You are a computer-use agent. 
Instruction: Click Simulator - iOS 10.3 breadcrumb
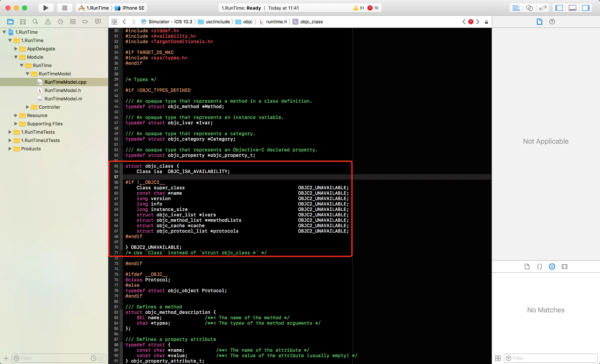[x=166, y=22]
